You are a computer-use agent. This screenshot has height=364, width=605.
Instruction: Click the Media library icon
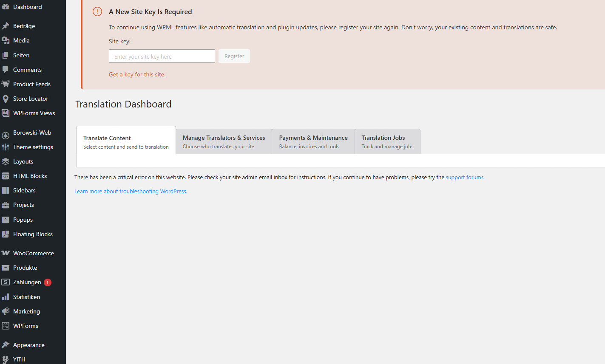point(6,40)
